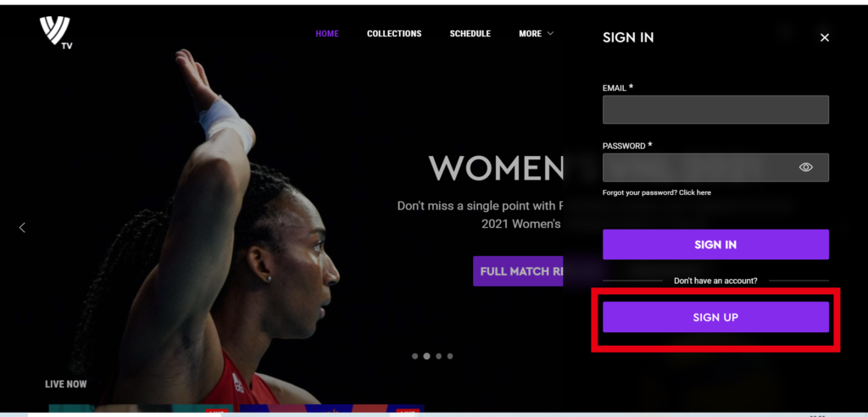The height and width of the screenshot is (417, 868).
Task: Open the COLLECTIONS page
Action: tap(394, 34)
